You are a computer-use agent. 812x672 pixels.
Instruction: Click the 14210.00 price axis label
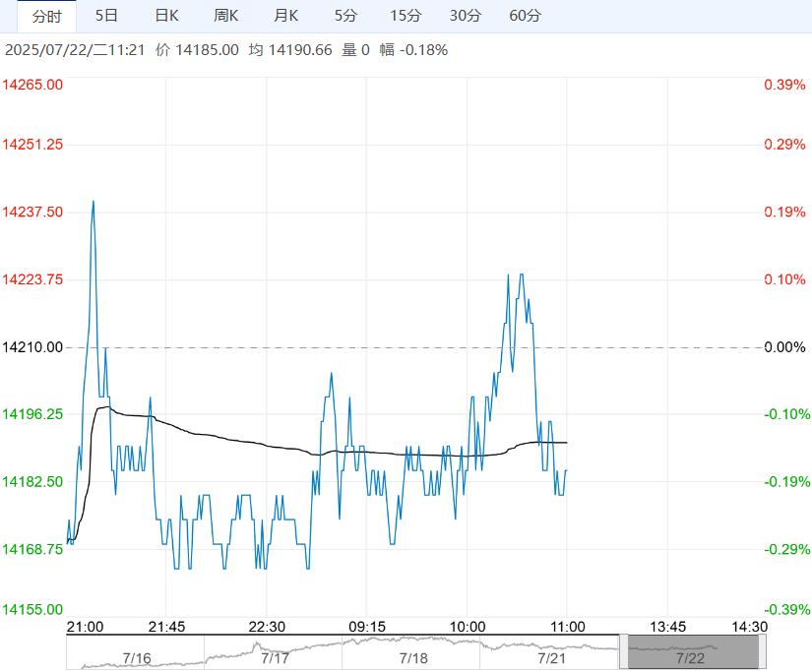[33, 347]
